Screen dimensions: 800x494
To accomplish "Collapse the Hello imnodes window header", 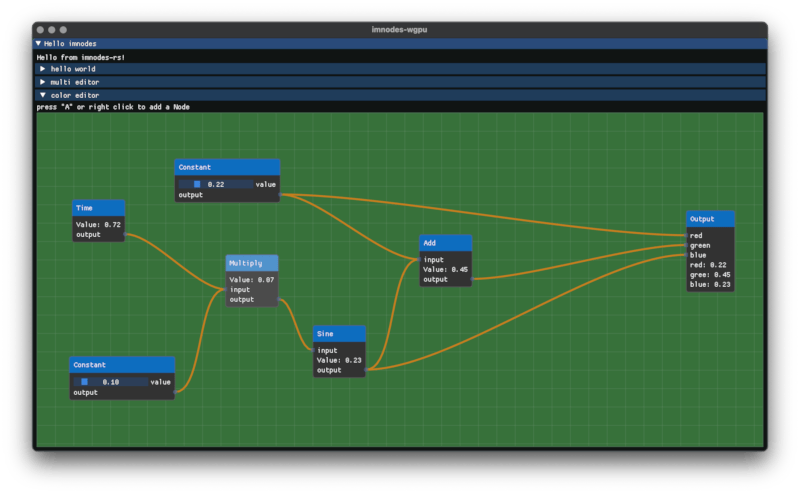I will coord(40,44).
